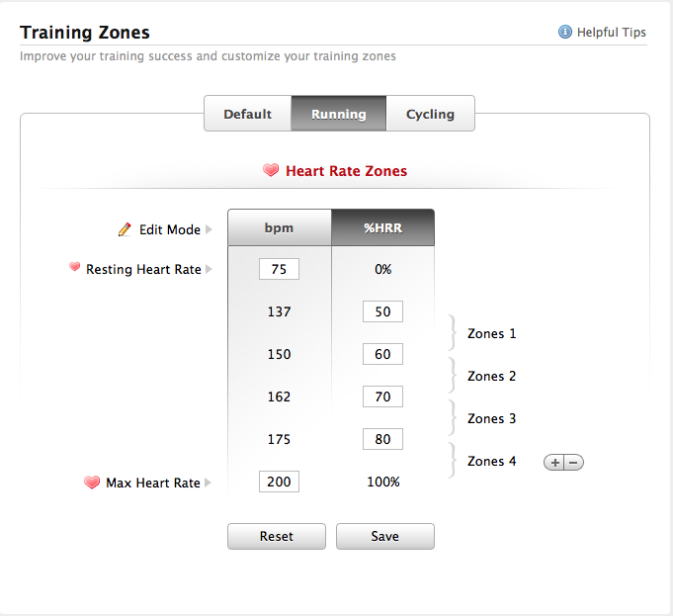Open the Default tab
Image resolution: width=673 pixels, height=616 pixels.
(247, 114)
